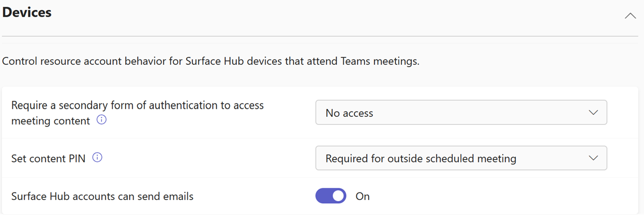
Task: Click the meeting content label line
Action: [x=50, y=121]
